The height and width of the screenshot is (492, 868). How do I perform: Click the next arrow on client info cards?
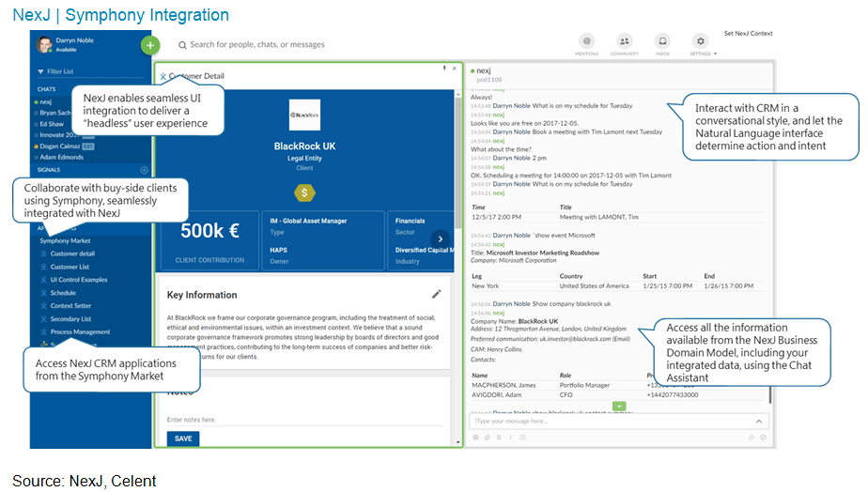[439, 238]
